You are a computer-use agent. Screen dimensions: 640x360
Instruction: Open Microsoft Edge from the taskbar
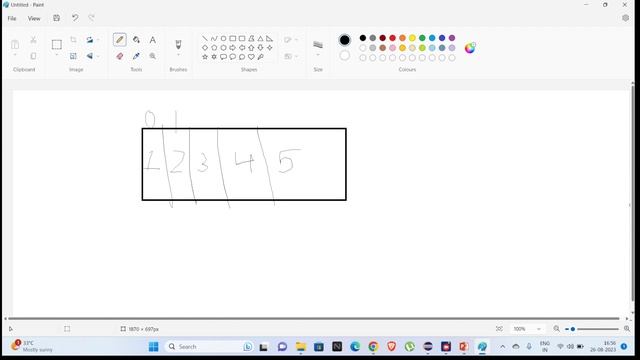pos(355,347)
